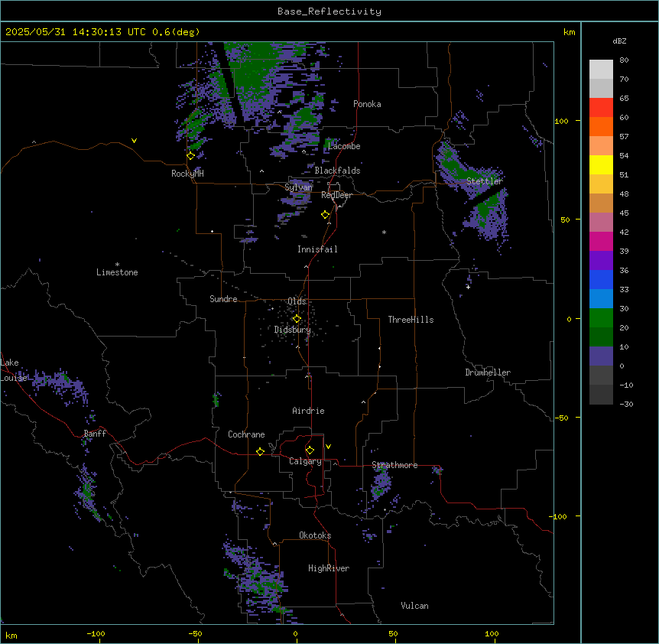Click the Cochrane city label
Screen dimensions: 659x644
click(x=246, y=434)
